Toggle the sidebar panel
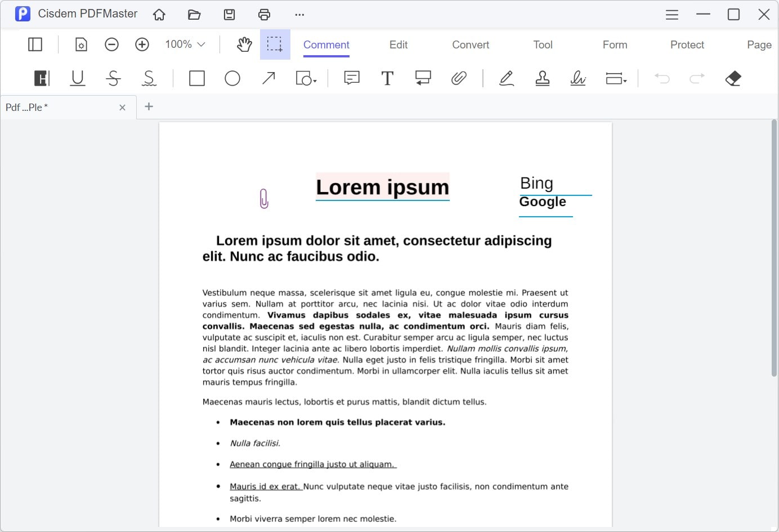This screenshot has height=532, width=779. click(x=35, y=44)
